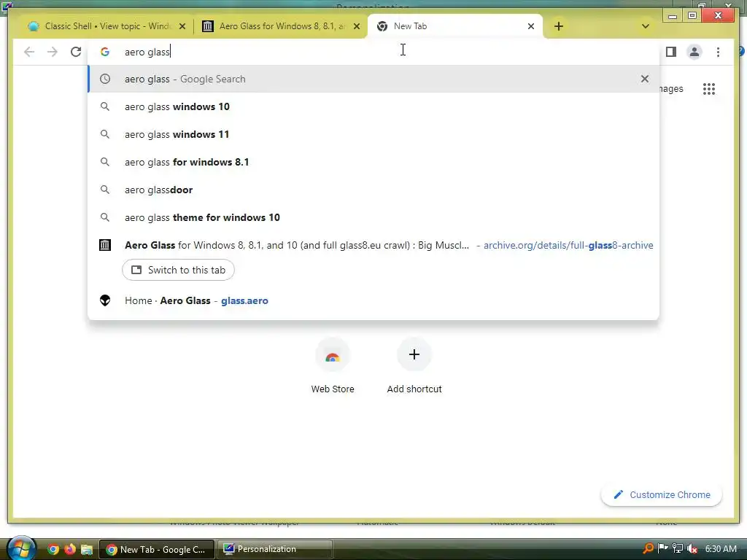Go back with the left arrow button

[x=29, y=52]
